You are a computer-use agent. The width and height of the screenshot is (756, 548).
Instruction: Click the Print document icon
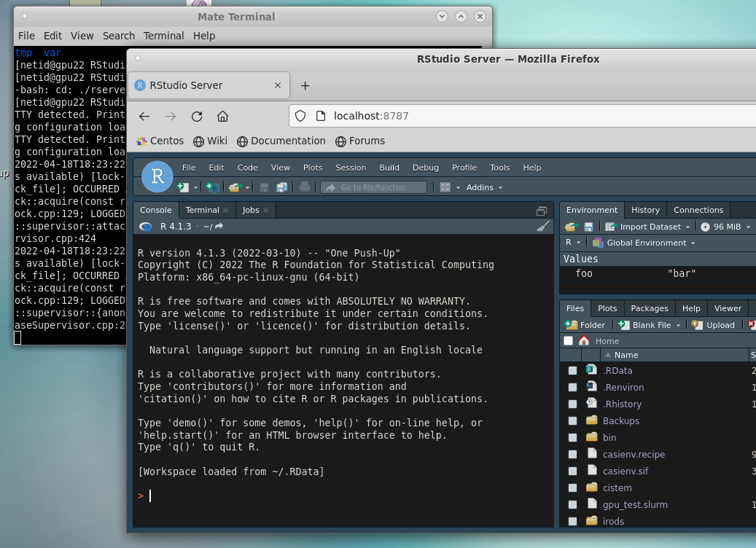[305, 187]
